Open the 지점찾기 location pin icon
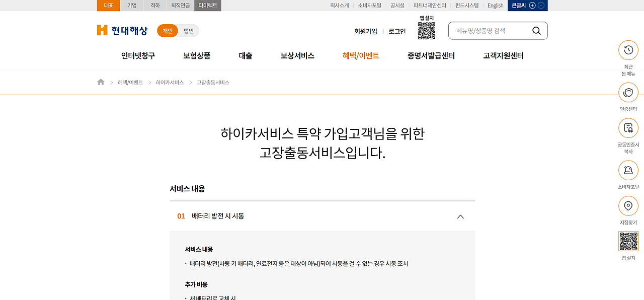 point(628,206)
